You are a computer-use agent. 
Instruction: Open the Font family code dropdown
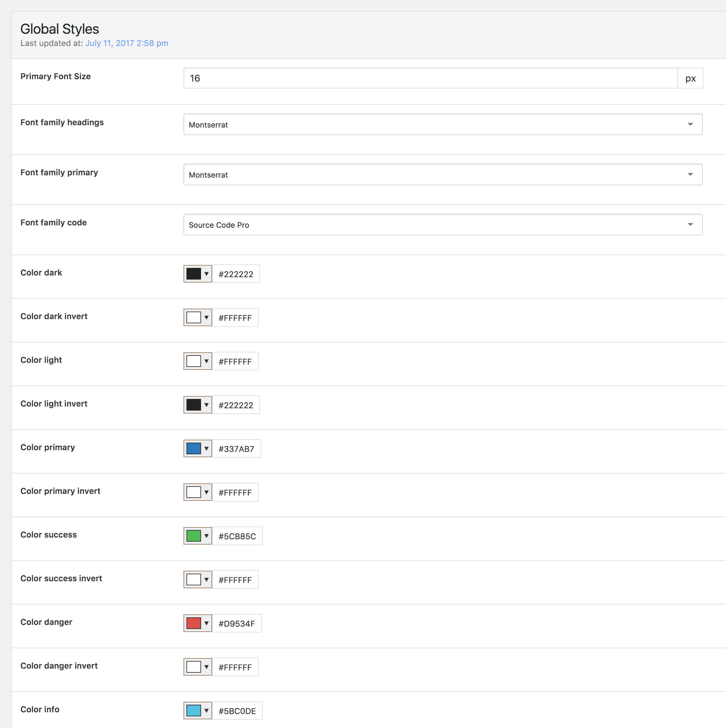(x=443, y=225)
